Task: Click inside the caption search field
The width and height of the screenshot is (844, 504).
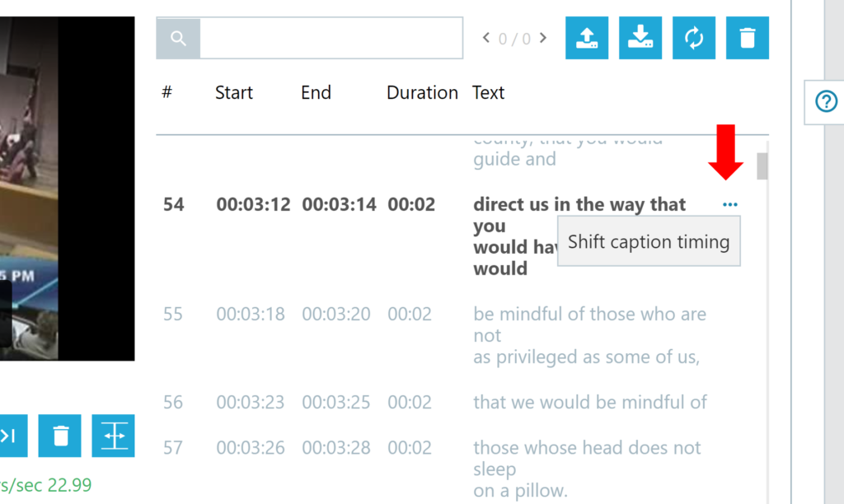Action: (x=330, y=37)
